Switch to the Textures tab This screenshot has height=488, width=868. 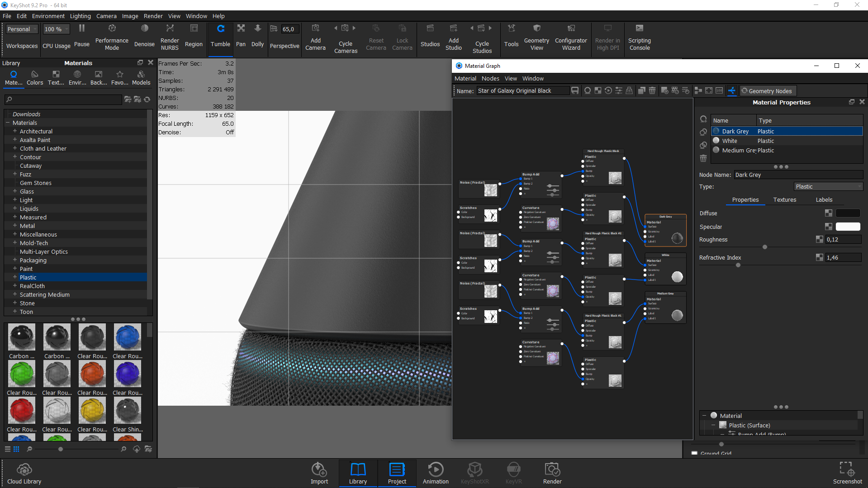pyautogui.click(x=784, y=199)
